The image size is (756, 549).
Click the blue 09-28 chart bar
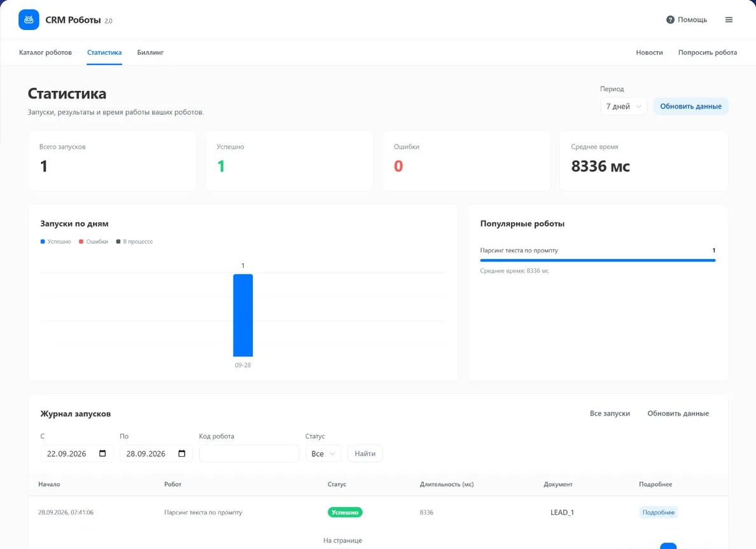click(x=243, y=316)
